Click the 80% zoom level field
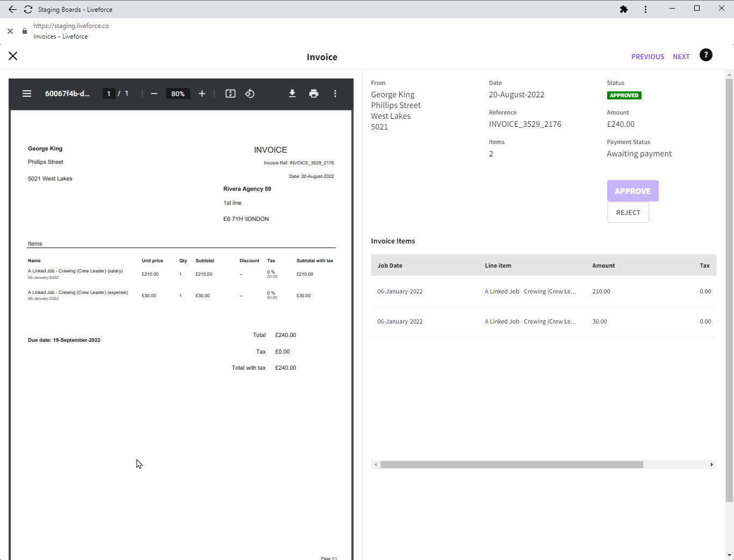Image resolution: width=734 pixels, height=560 pixels. point(178,94)
